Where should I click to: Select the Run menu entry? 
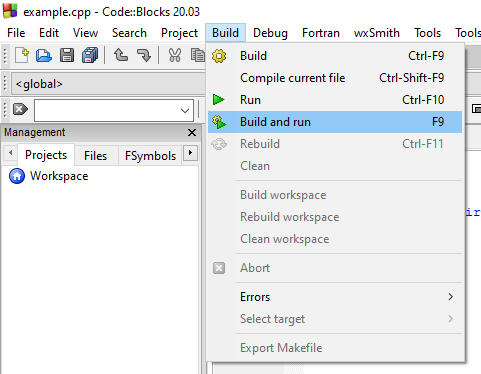[x=335, y=100]
